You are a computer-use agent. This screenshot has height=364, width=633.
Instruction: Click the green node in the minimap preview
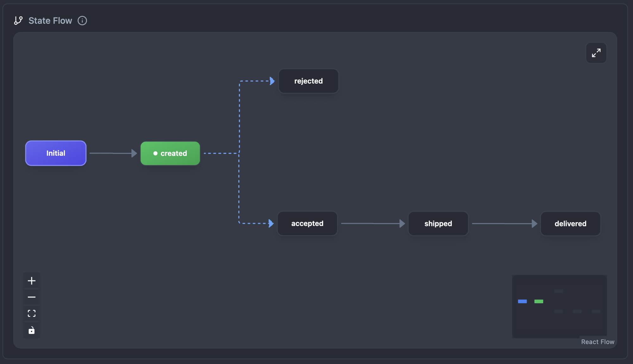pos(539,301)
